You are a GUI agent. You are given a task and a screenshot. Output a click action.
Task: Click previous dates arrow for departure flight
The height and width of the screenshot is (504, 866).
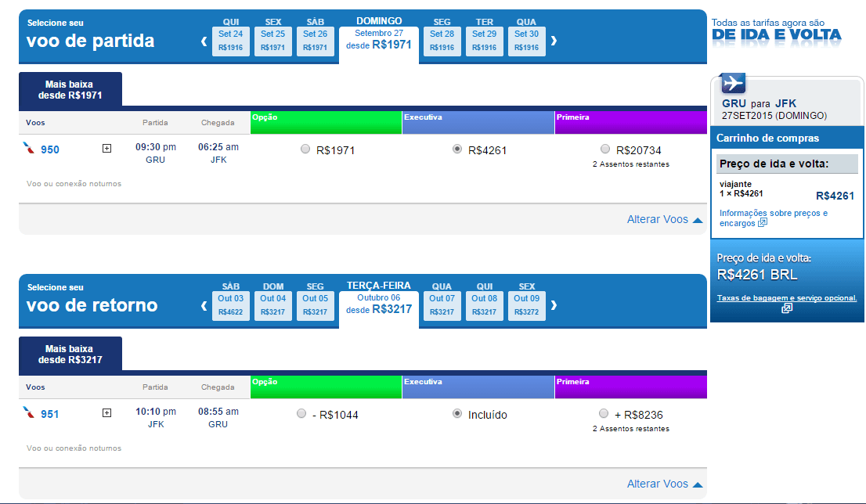204,41
